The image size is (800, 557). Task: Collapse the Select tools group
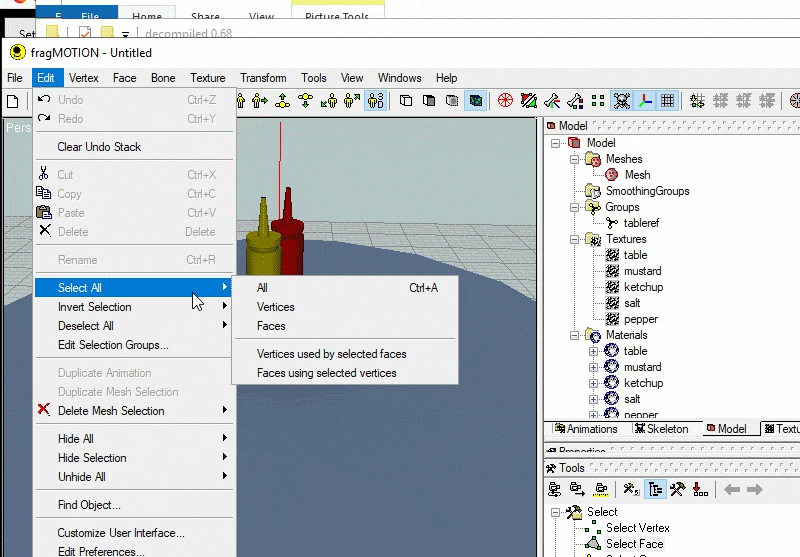click(555, 513)
